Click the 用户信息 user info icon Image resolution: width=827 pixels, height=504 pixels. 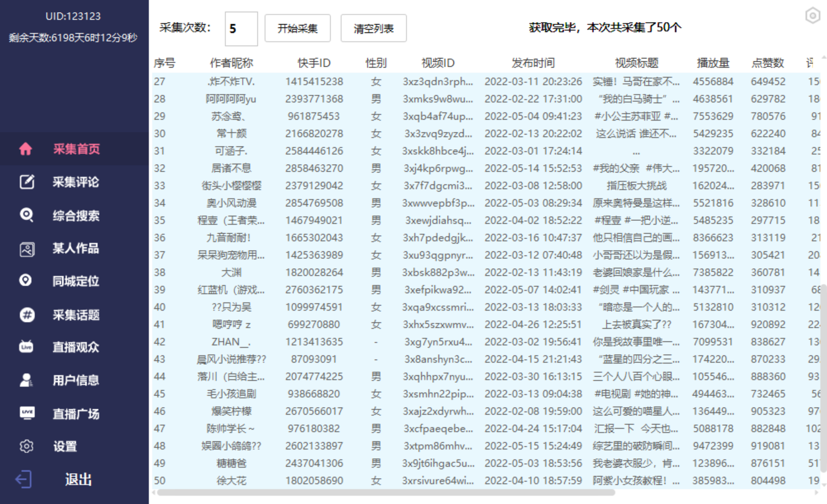click(26, 380)
